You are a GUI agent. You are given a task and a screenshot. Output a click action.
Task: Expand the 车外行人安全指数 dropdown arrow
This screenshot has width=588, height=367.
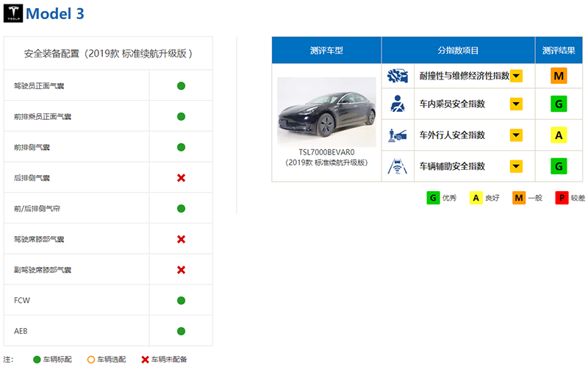click(517, 135)
